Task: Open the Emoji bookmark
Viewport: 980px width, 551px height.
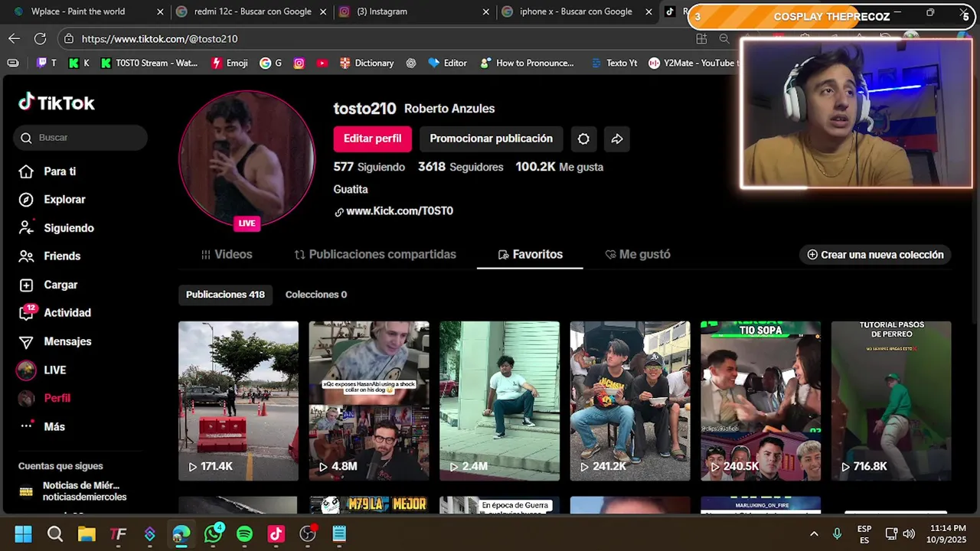Action: (x=230, y=63)
